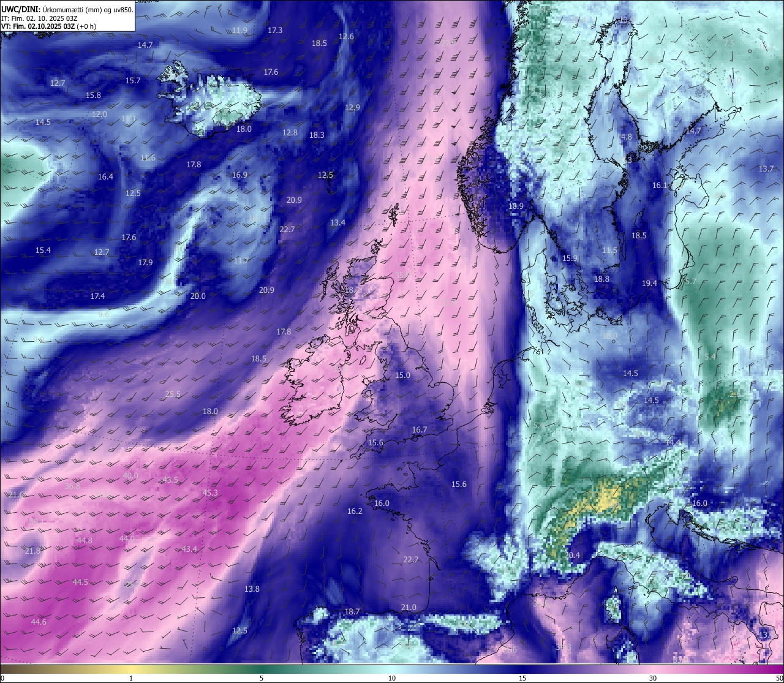Click the 25.5 value label
The width and height of the screenshot is (784, 683).
tap(173, 394)
